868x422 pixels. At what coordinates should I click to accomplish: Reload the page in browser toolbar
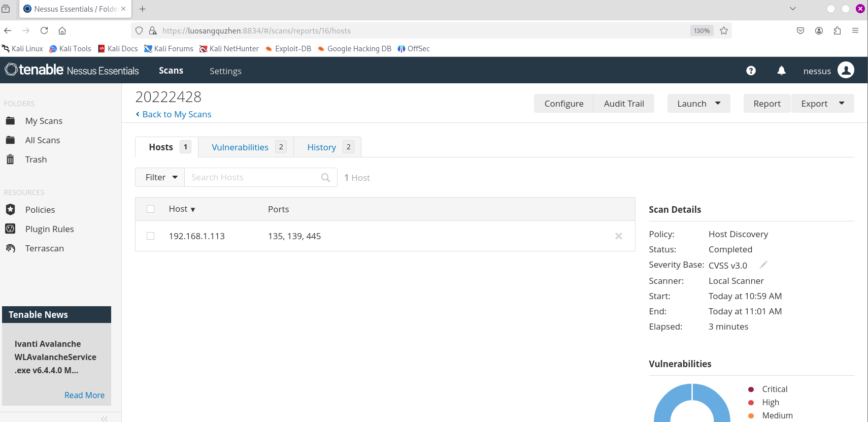(44, 30)
